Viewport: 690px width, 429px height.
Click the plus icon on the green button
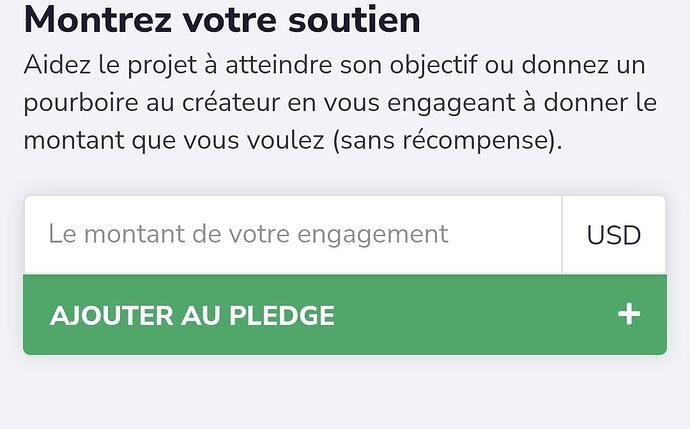pos(628,315)
